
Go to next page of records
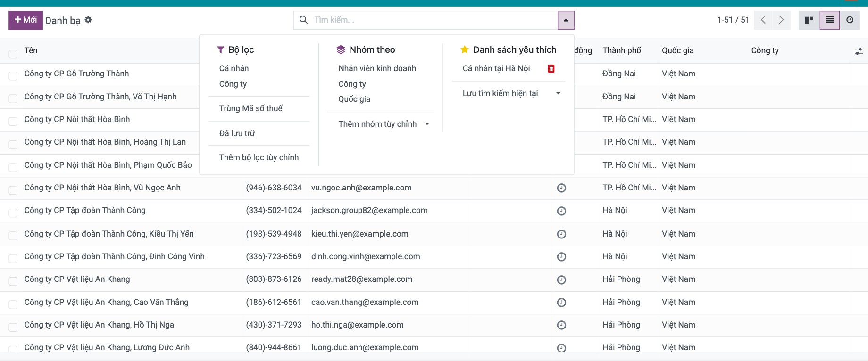pos(781,20)
